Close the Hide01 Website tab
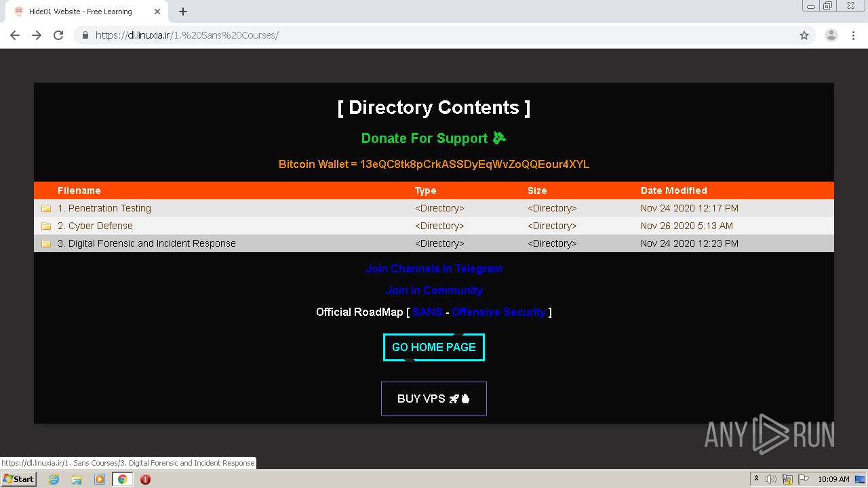The image size is (868, 488). click(157, 12)
